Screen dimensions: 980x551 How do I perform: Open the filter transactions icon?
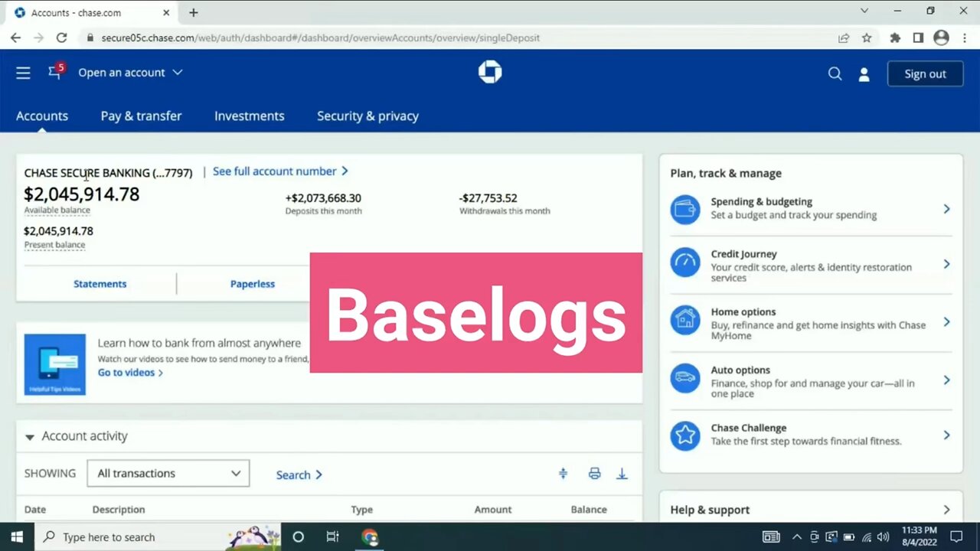click(x=563, y=474)
